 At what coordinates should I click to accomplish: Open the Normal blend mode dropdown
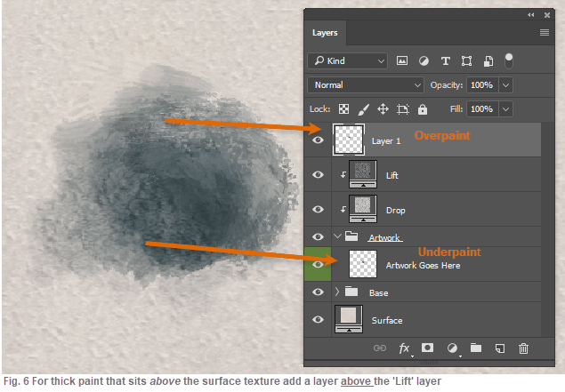point(366,84)
